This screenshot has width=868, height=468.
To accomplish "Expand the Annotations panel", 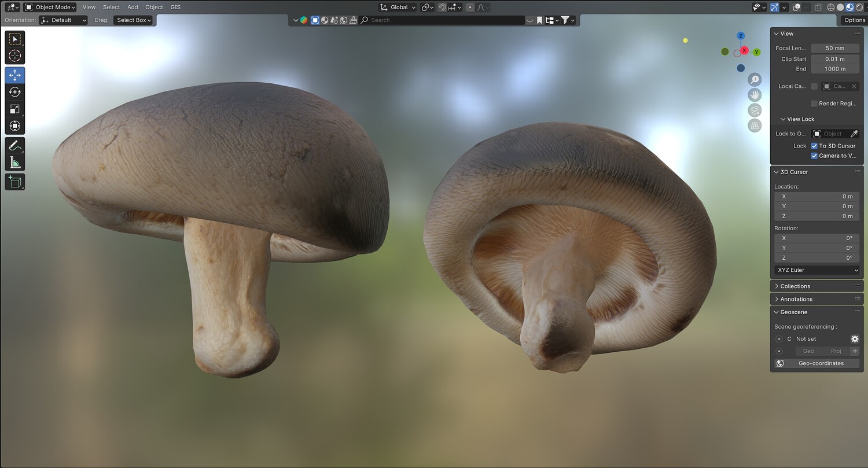I will tap(816, 299).
